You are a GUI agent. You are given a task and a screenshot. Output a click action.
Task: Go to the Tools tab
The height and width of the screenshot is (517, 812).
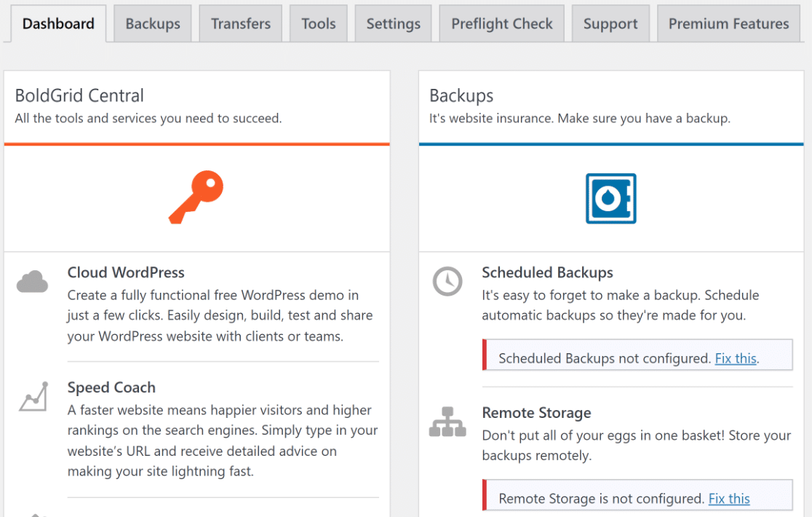tap(319, 24)
